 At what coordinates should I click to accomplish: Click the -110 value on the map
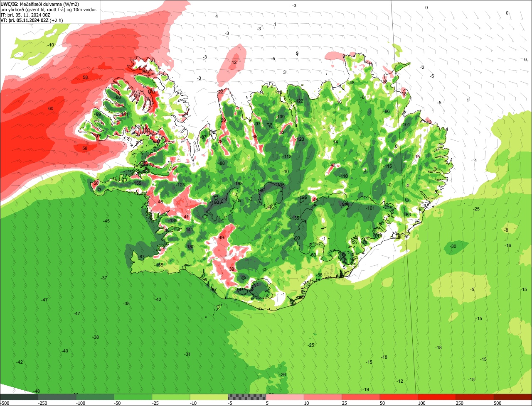(343, 176)
